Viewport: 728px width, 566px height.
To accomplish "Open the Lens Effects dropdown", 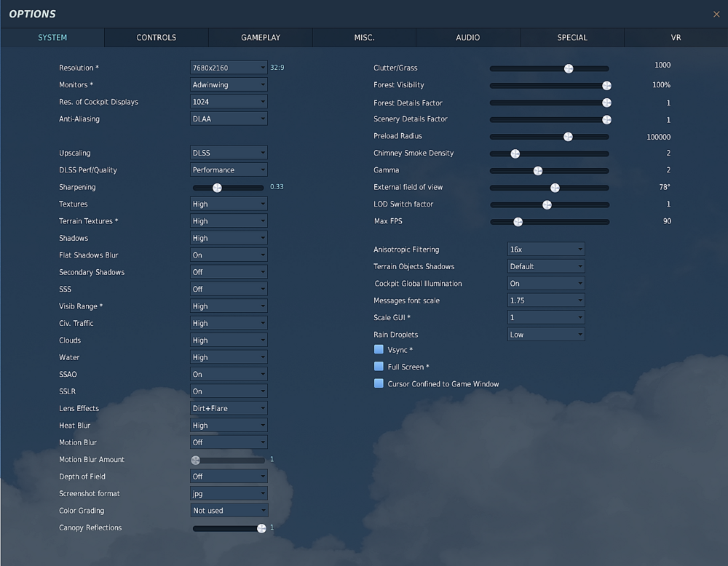I will [229, 408].
